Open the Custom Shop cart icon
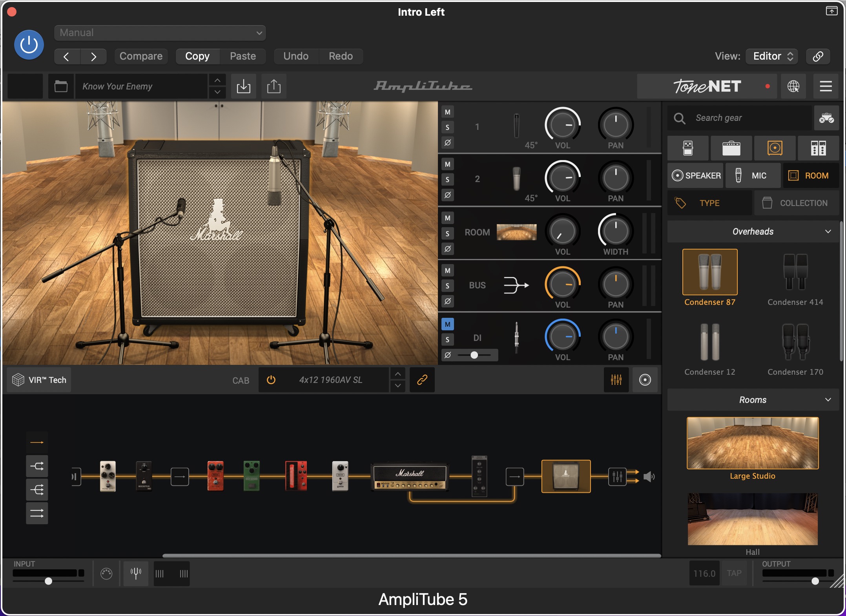The image size is (846, 616). (x=826, y=118)
